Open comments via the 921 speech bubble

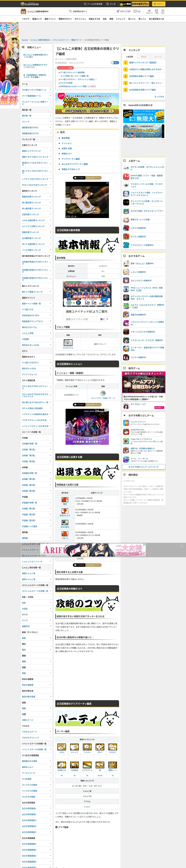pyautogui.click(x=137, y=11)
